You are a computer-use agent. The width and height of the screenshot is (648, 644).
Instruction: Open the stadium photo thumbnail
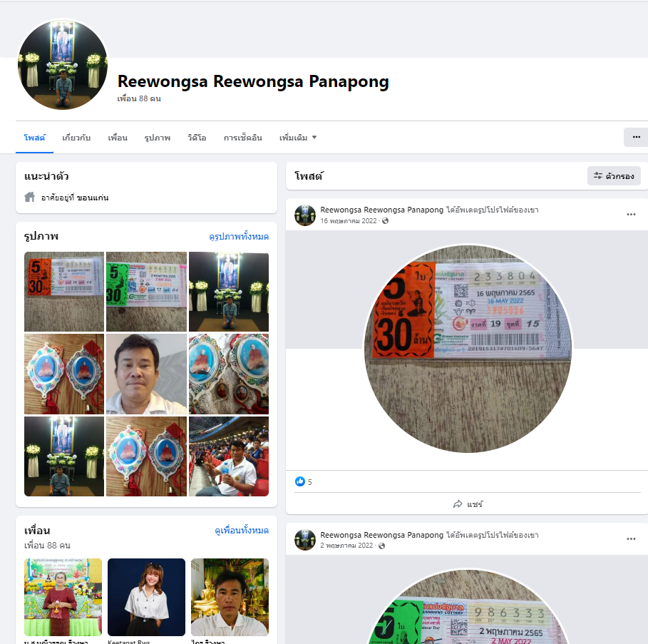click(x=229, y=456)
